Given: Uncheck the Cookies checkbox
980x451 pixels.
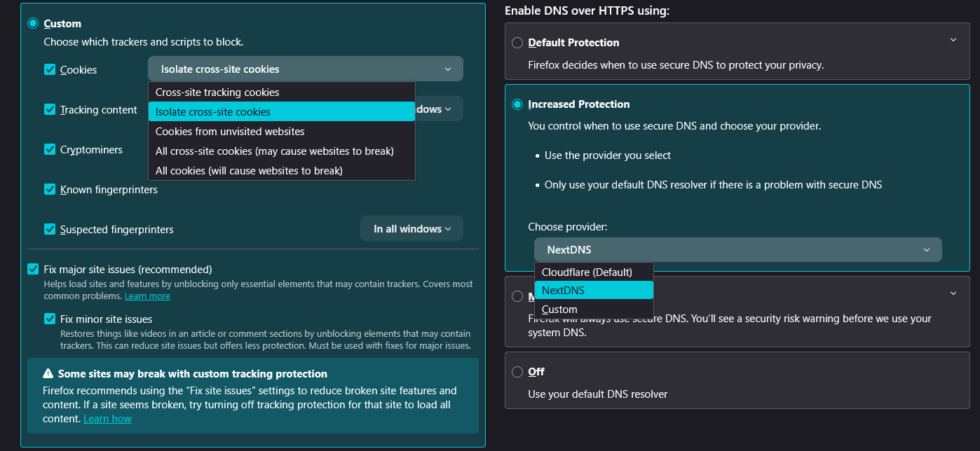Looking at the screenshot, I should [50, 69].
